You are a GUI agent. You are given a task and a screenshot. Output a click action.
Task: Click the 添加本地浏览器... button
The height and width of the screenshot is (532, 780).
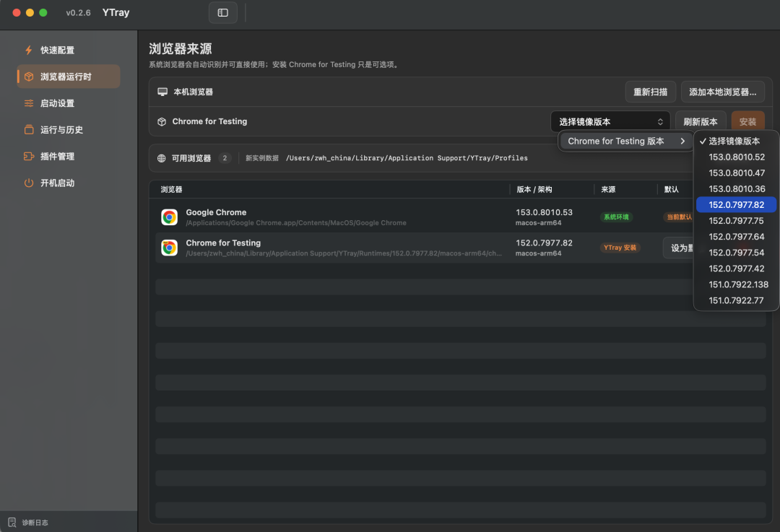722,92
